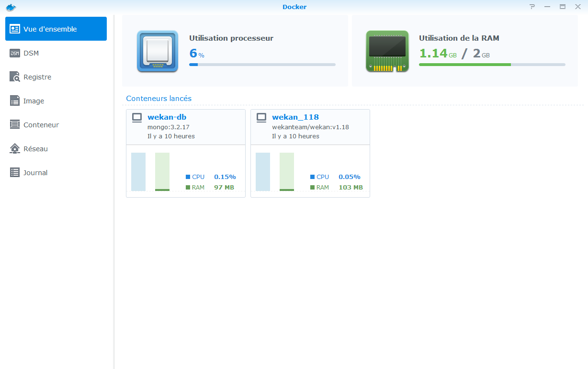Click the 0.15% CPU value
588x369 pixels.
click(225, 177)
